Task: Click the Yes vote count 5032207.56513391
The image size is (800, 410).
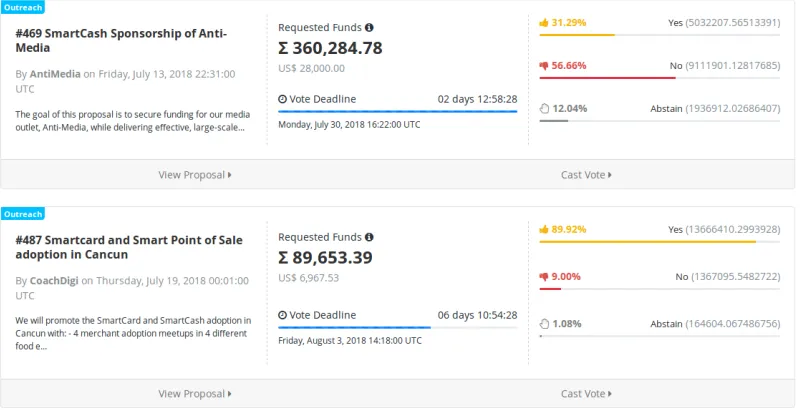Action: [733, 23]
